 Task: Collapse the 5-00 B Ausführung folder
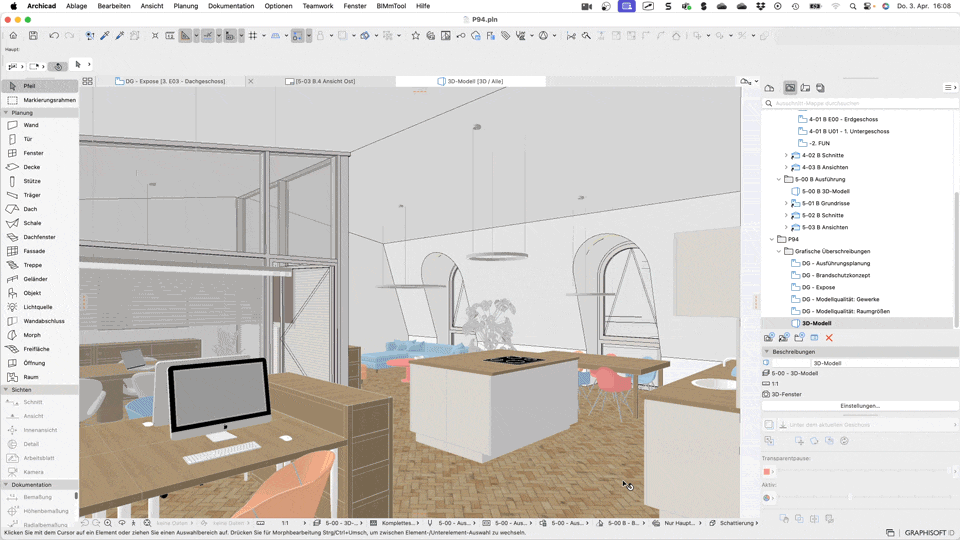tap(779, 179)
